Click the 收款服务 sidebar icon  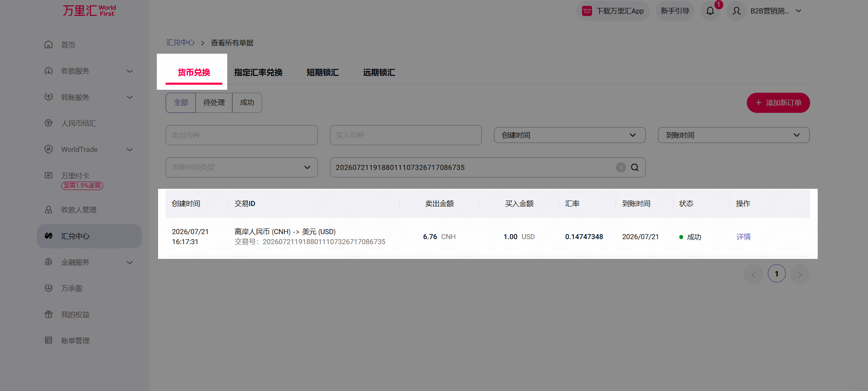49,71
